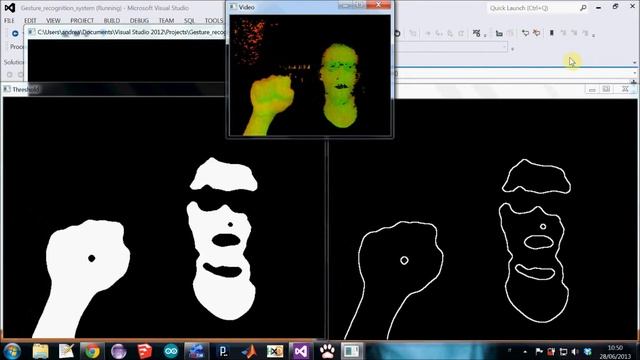Image resolution: width=640 pixels, height=360 pixels.
Task: Click the Visual Studio logo in title bar
Action: [10, 8]
